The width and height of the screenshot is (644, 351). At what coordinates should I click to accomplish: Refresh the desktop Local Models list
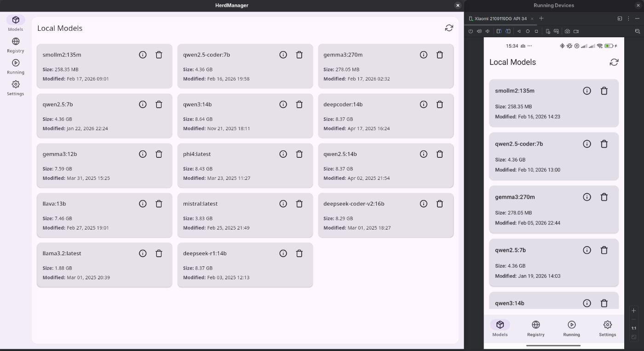(x=449, y=28)
